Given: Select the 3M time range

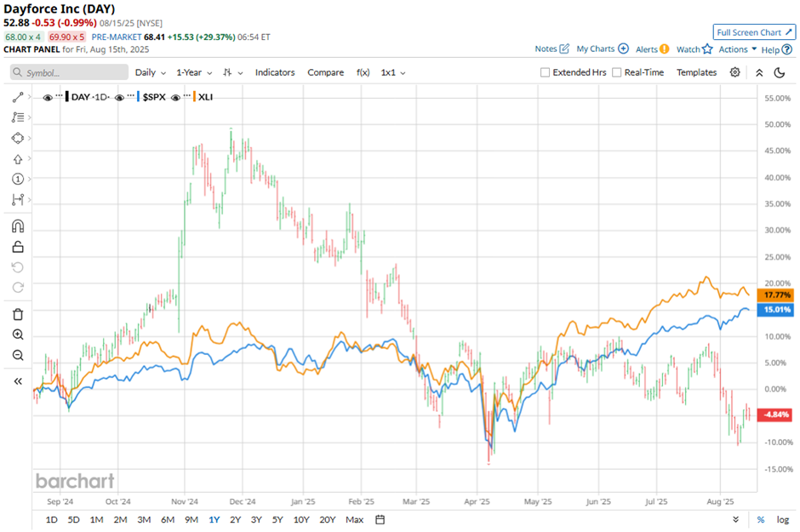Looking at the screenshot, I should click(x=144, y=520).
